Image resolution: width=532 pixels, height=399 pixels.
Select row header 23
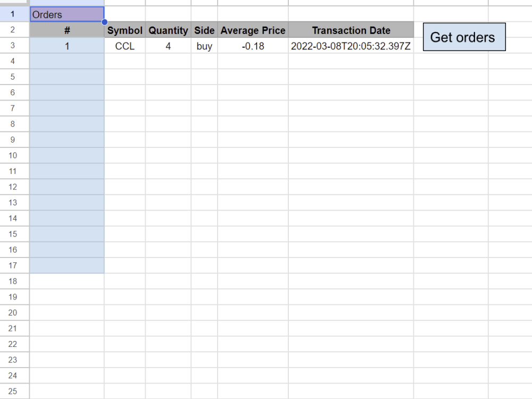14,360
